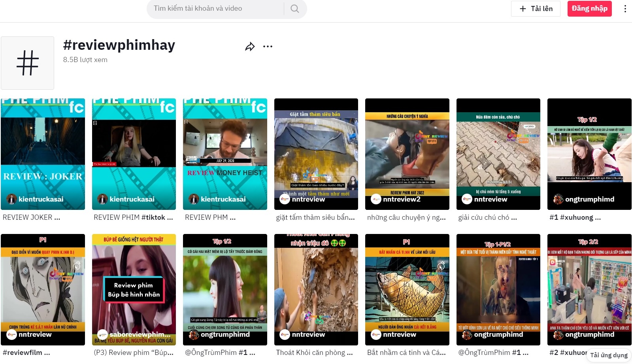Image resolution: width=632 pixels, height=364 pixels.
Task: Click the large hashtag symbol image
Action: [27, 63]
